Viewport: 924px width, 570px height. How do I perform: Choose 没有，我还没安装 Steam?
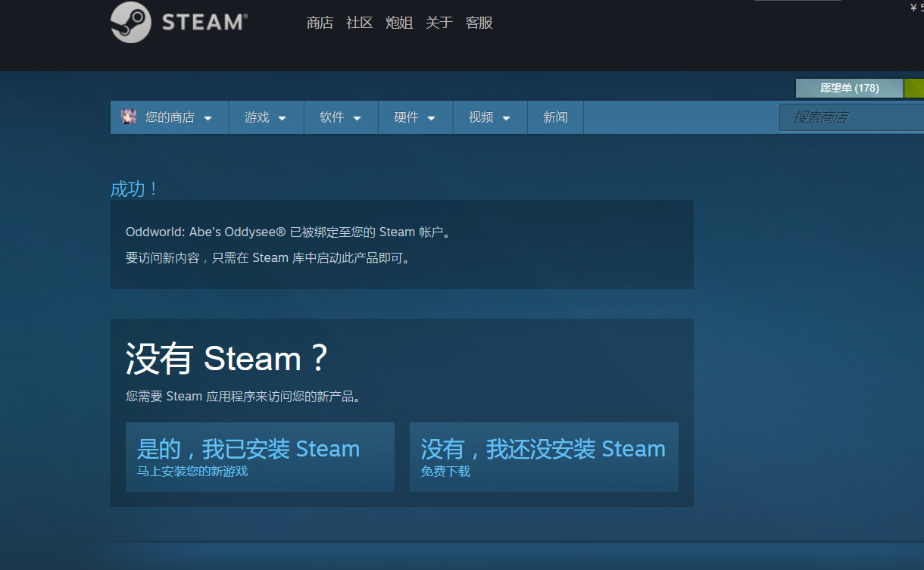(544, 457)
